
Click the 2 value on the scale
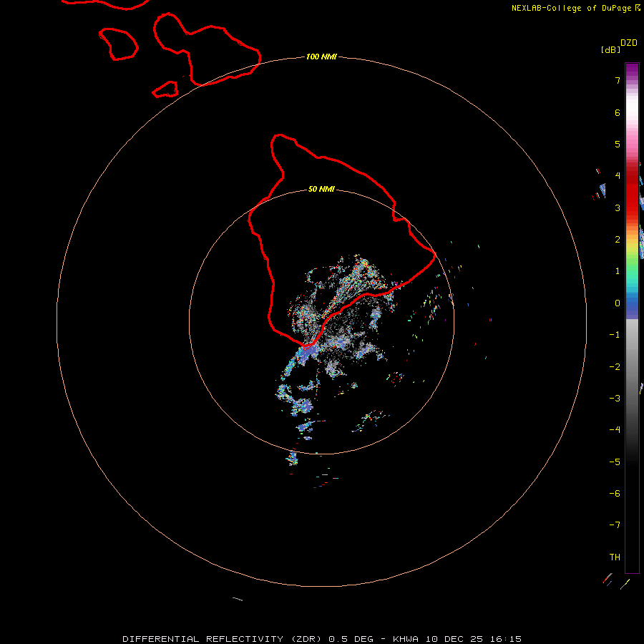click(618, 240)
